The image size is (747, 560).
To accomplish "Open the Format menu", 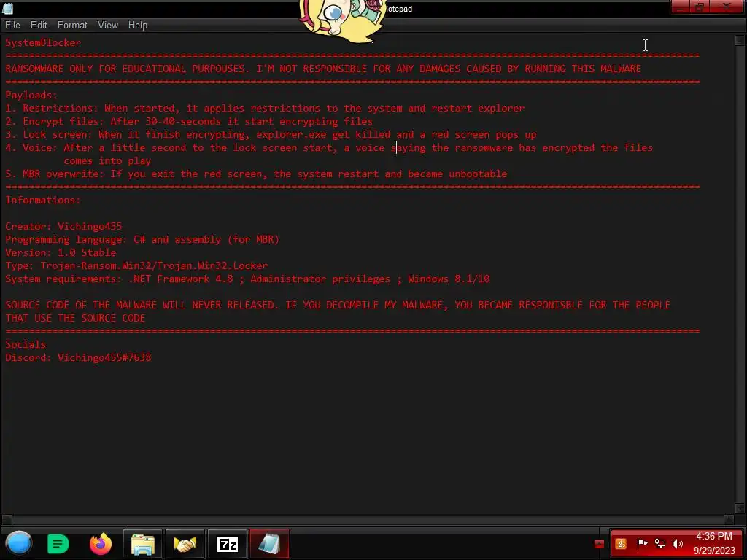I will tap(72, 26).
